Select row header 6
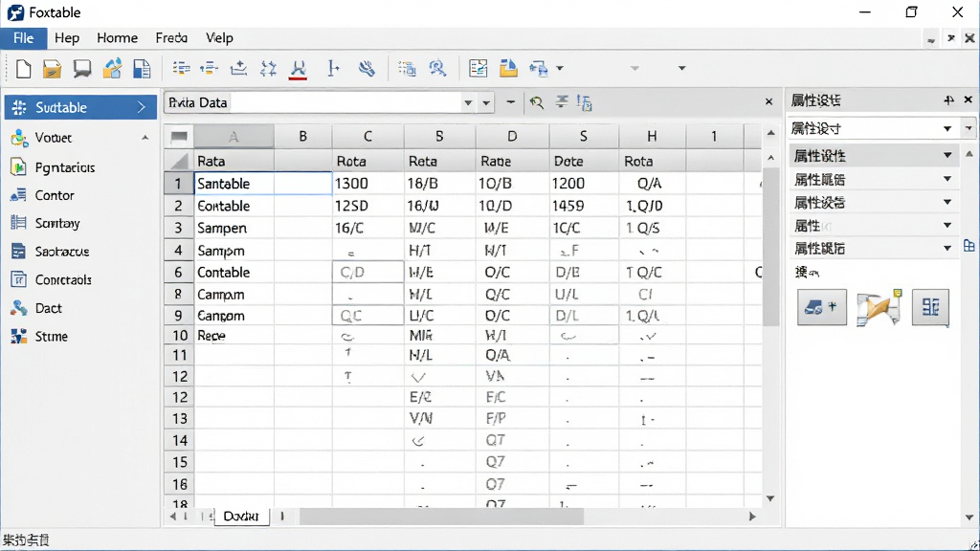Image resolution: width=980 pixels, height=551 pixels. pos(179,273)
